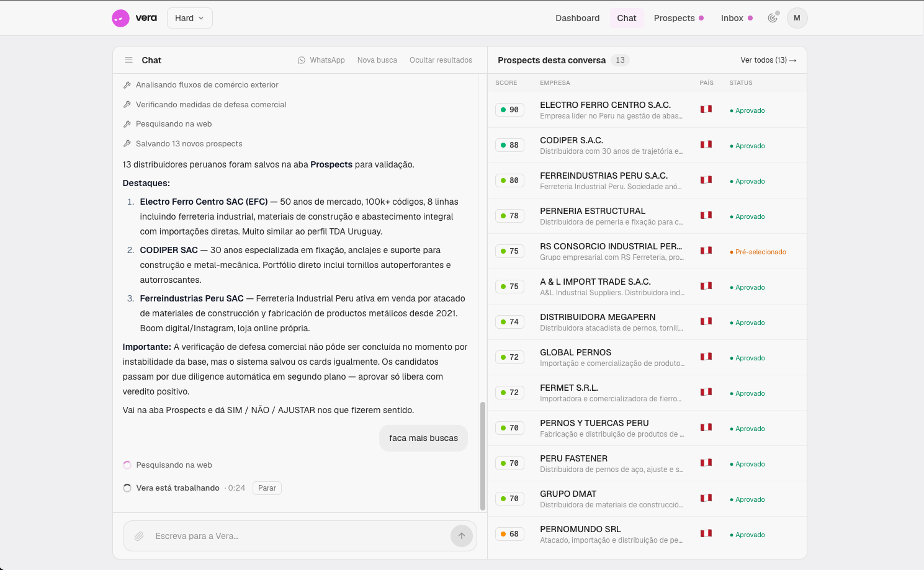The image size is (924, 570).
Task: Select PERNERIA ESTRUCTURAL prospect
Action: (647, 216)
